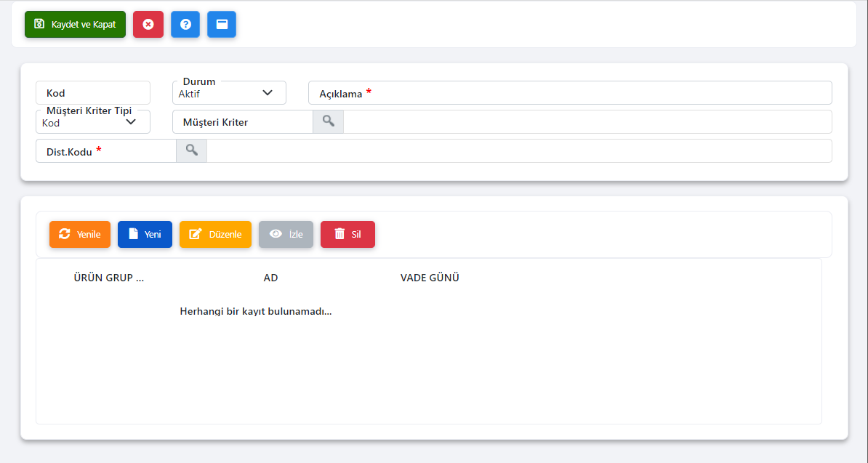Click the Müşteri Kriter search magnifier icon
Viewport: 868px width, 463px height.
(x=329, y=121)
